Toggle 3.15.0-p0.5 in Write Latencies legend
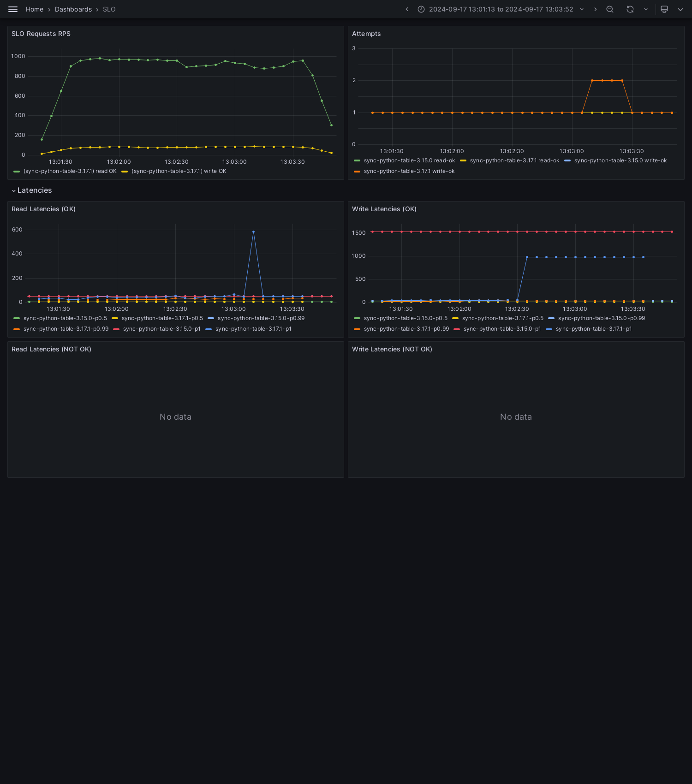Image resolution: width=692 pixels, height=784 pixels. click(x=406, y=318)
